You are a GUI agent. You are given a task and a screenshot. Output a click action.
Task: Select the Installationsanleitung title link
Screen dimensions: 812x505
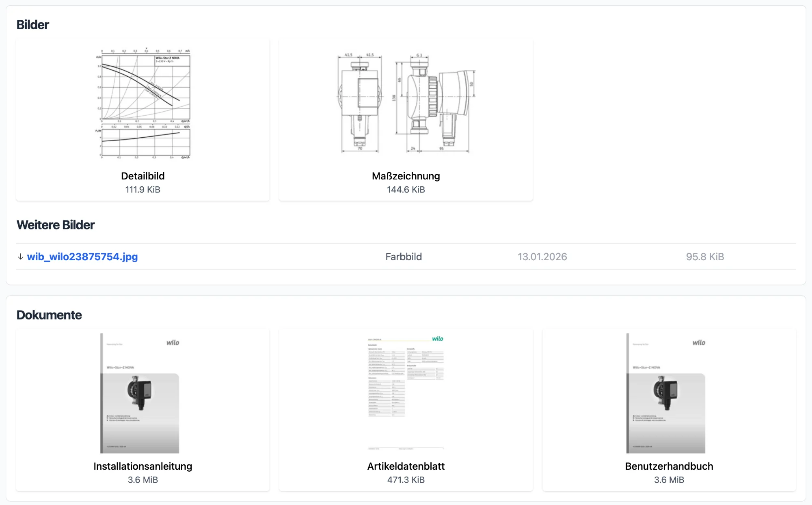(x=143, y=466)
